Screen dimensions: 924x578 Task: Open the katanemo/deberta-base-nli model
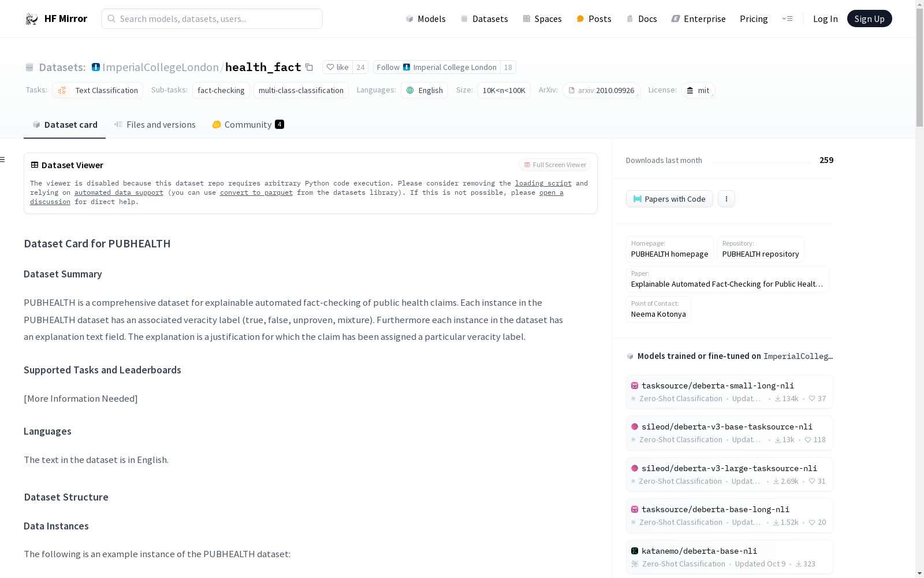pyautogui.click(x=729, y=557)
